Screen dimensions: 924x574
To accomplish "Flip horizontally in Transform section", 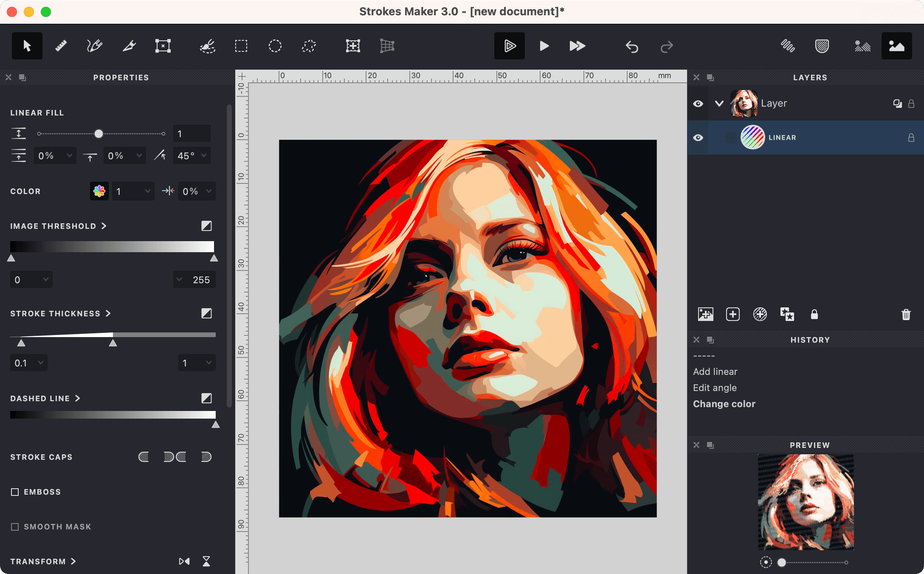I will [184, 561].
